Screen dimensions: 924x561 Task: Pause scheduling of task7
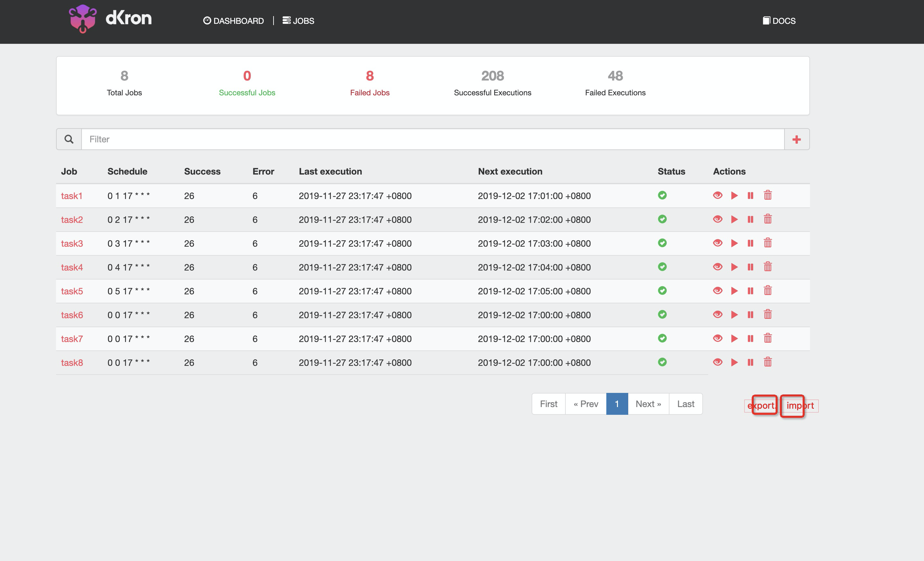coord(750,338)
